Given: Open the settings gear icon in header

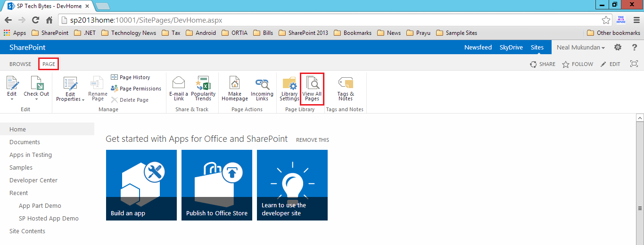Looking at the screenshot, I should pyautogui.click(x=618, y=47).
